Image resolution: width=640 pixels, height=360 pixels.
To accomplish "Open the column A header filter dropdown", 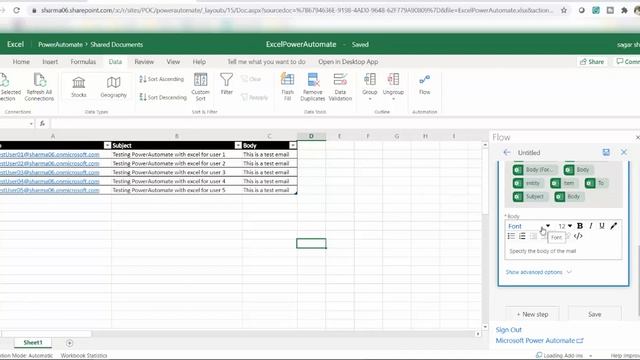I will coord(107,145).
